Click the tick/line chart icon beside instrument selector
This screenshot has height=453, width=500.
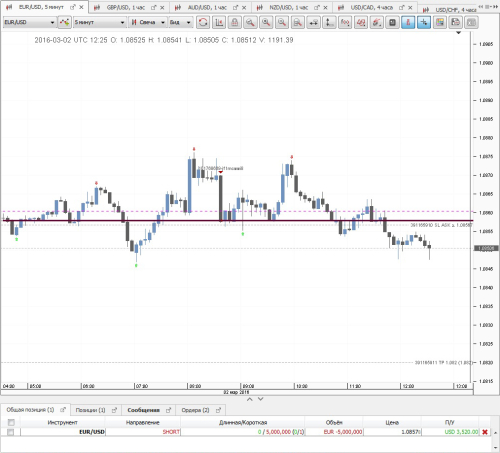coord(65,22)
